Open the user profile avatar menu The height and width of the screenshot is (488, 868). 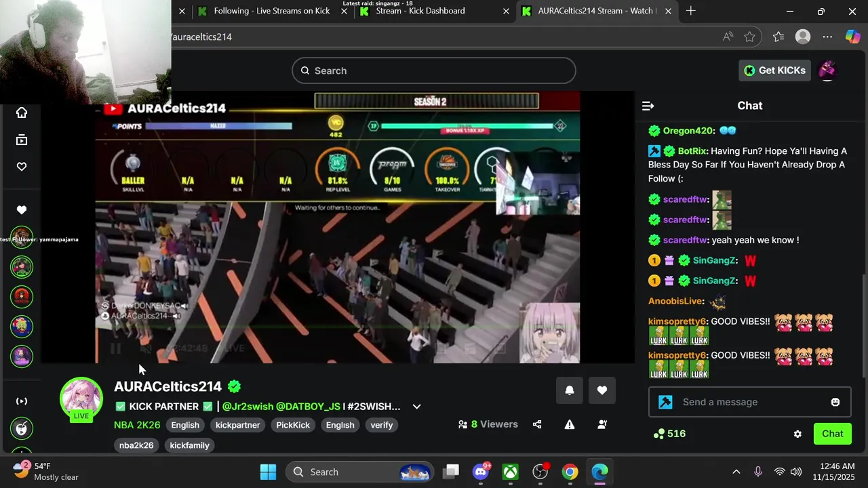[827, 70]
